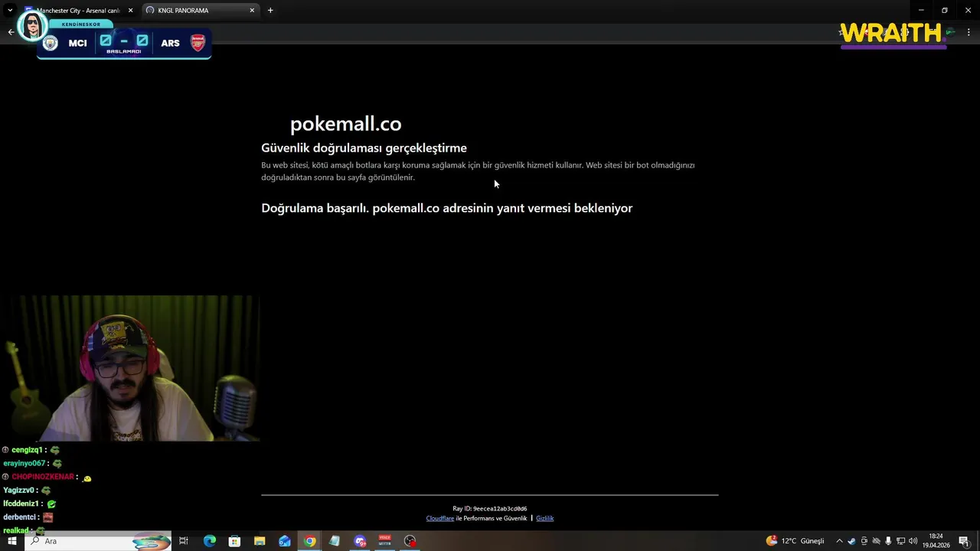
Task: Open the Chrome three-dot menu
Action: click(969, 32)
